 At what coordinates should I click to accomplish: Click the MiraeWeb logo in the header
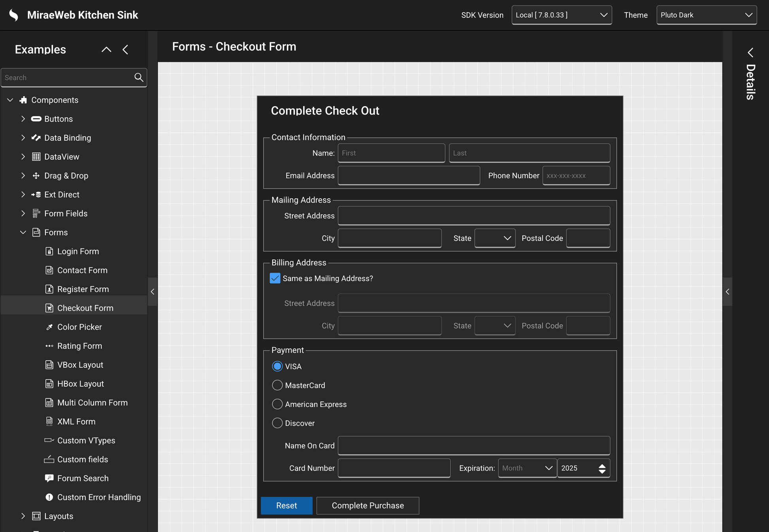[13, 15]
